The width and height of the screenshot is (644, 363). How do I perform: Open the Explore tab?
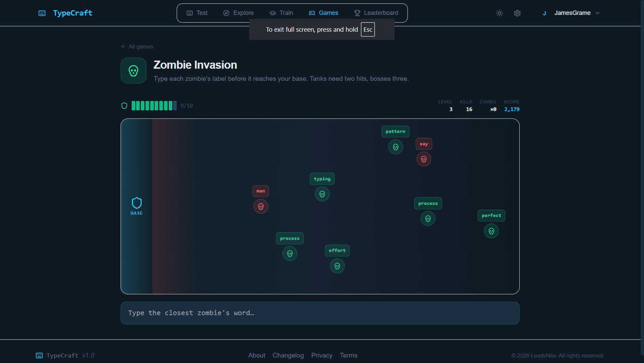pyautogui.click(x=238, y=13)
